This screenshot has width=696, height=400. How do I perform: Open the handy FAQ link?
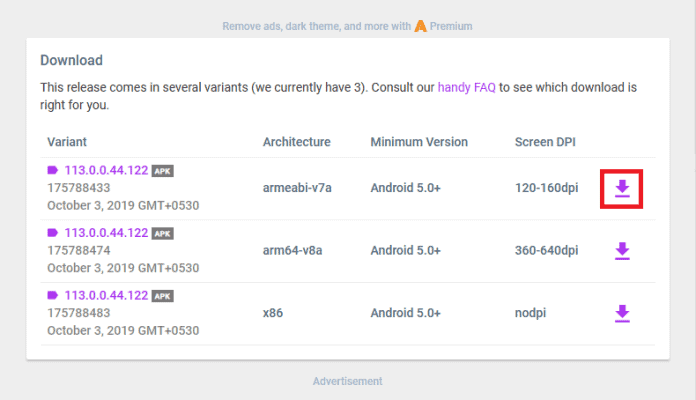466,87
